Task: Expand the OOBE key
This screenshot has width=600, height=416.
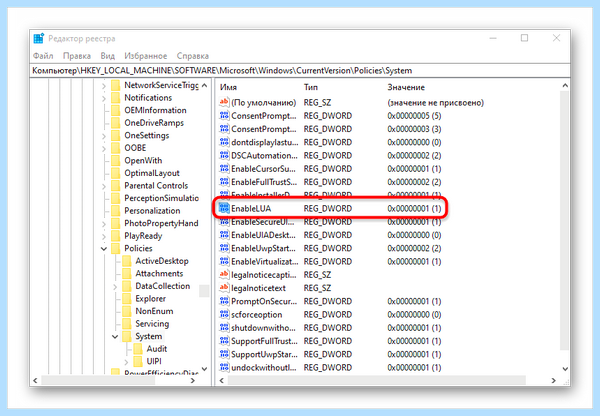Action: coord(104,148)
